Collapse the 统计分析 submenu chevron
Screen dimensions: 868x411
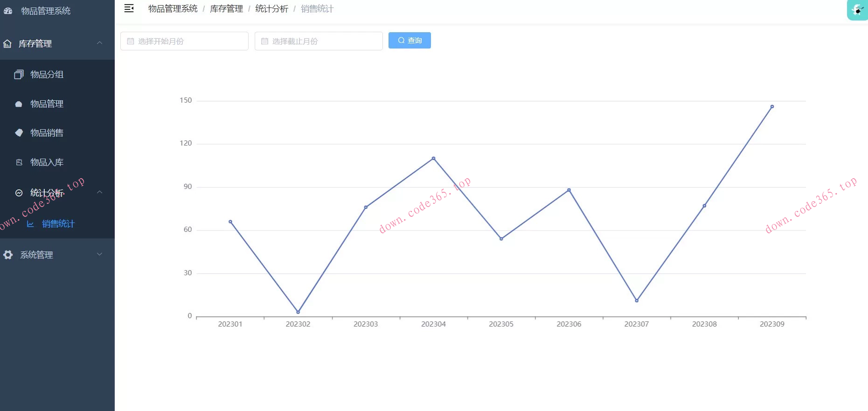99,192
